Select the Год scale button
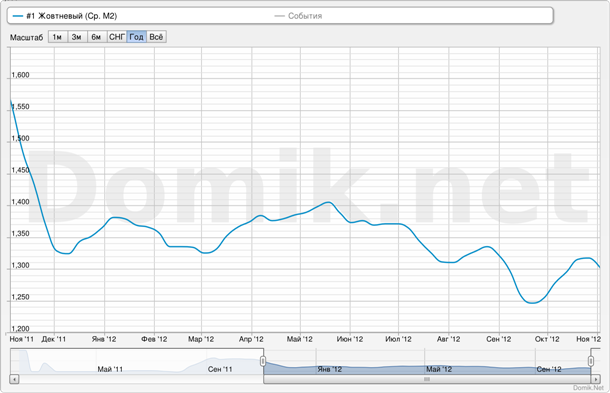Image resolution: width=610 pixels, height=393 pixels. (137, 37)
